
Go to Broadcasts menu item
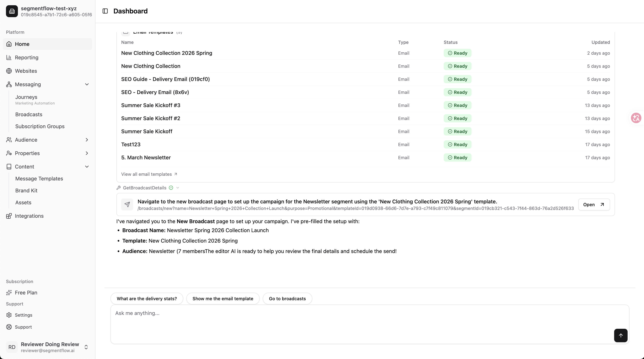(29, 114)
